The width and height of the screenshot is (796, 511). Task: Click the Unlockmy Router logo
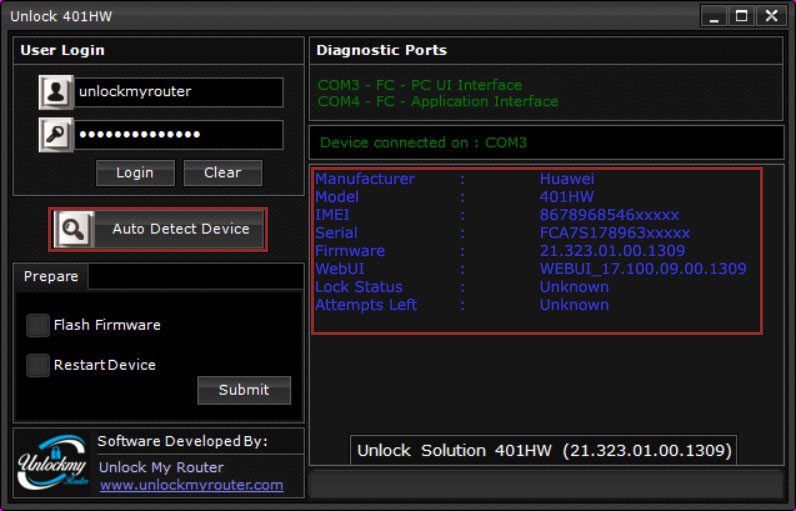click(x=52, y=463)
